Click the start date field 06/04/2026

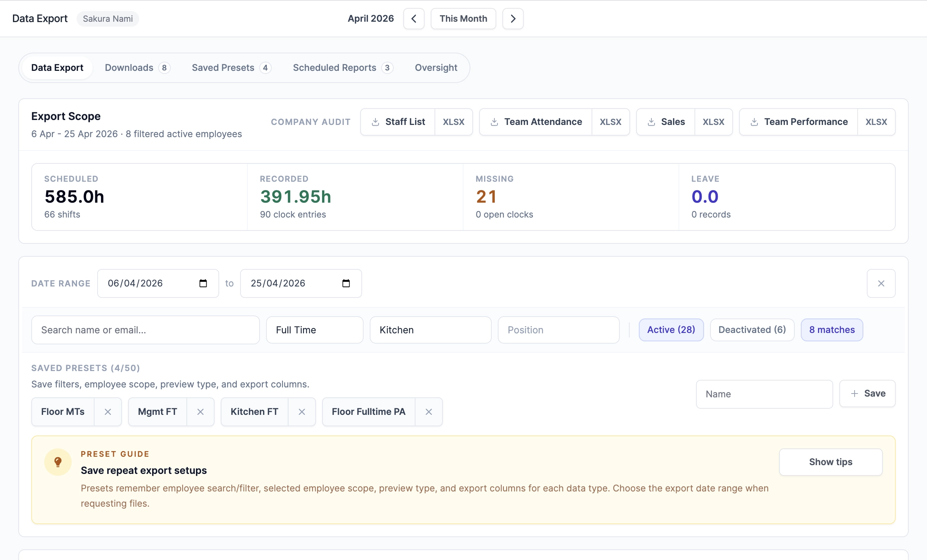[158, 283]
